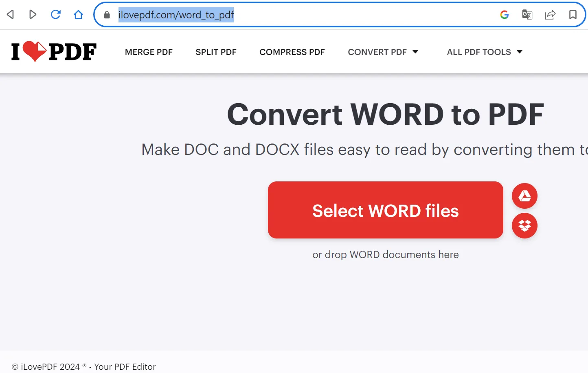Reload the page with the refresh icon
The height and width of the screenshot is (373, 588).
tap(55, 15)
